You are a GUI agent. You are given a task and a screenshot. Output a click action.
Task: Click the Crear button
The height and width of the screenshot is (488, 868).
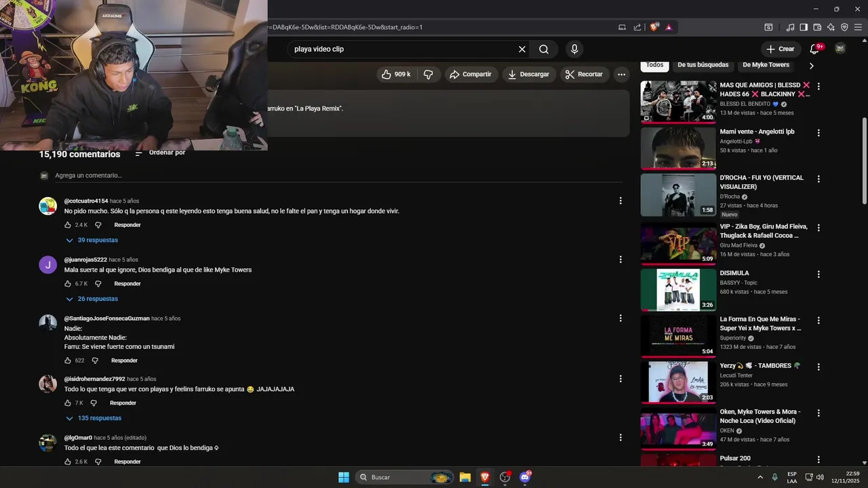coord(780,49)
